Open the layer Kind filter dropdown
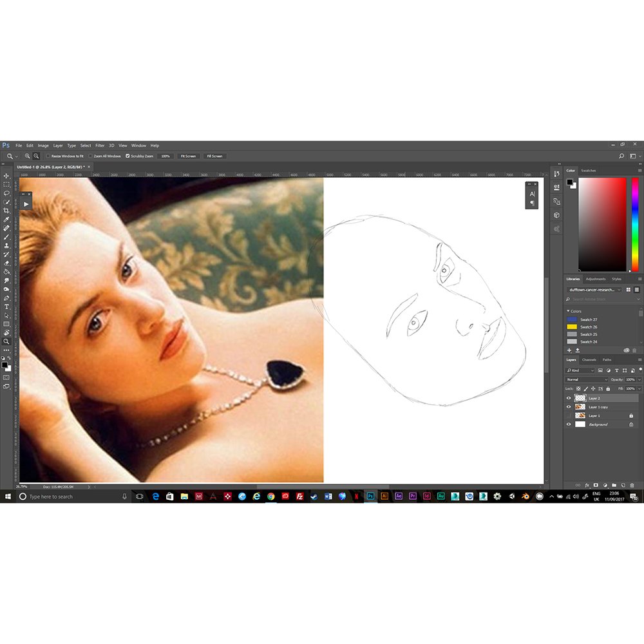The height and width of the screenshot is (644, 644). [580, 370]
